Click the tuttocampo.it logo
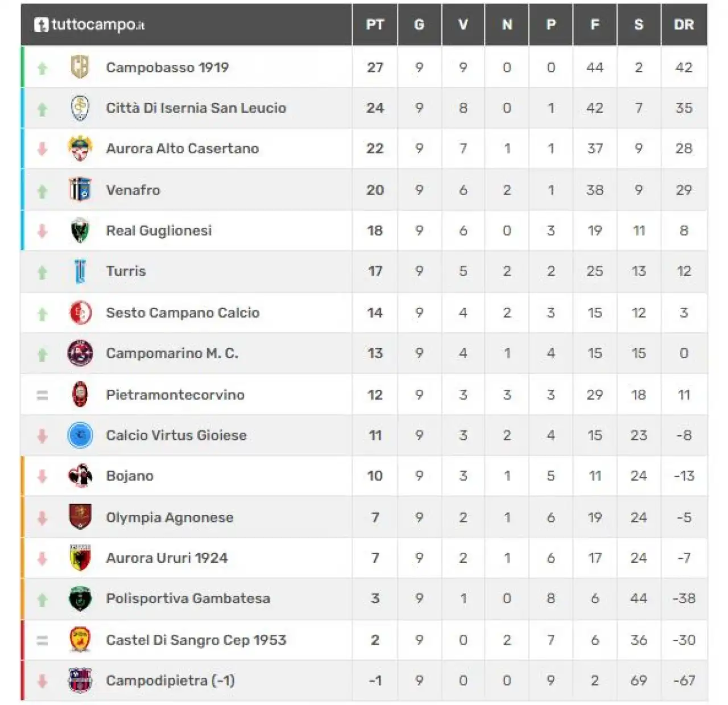The width and height of the screenshot is (728, 705). (89, 24)
